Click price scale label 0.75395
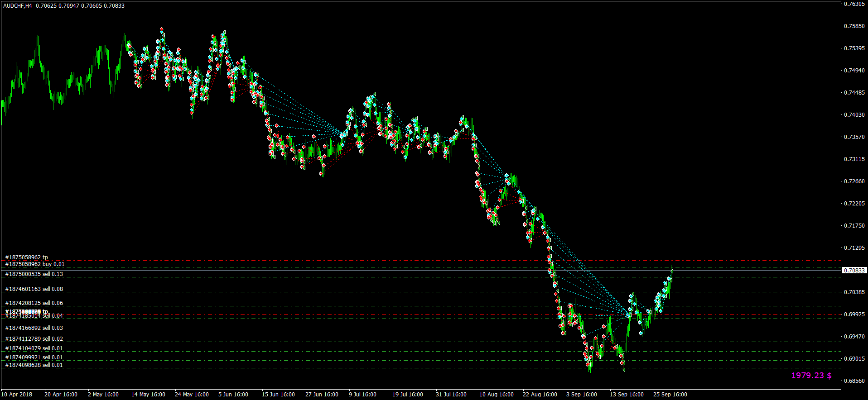868x400 pixels. [854, 48]
